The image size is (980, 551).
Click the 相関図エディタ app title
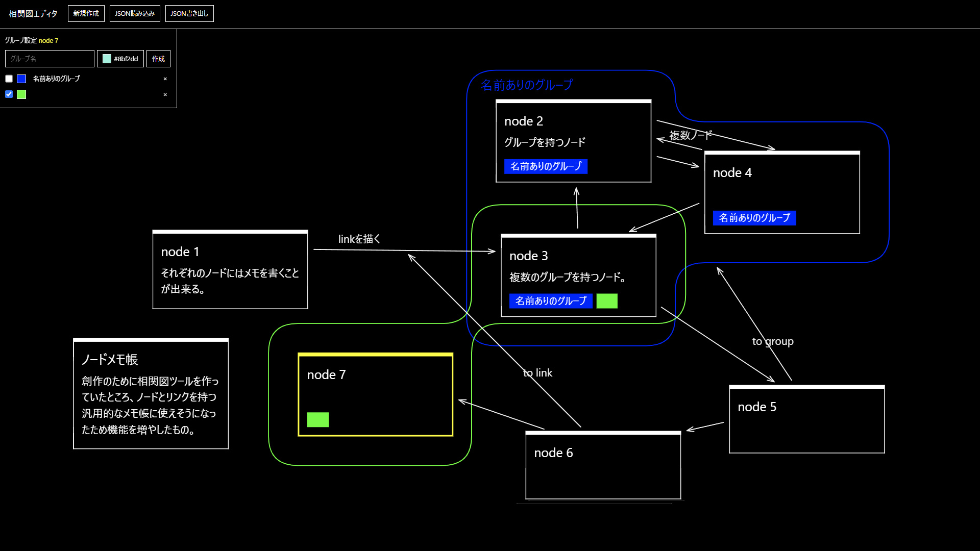(33, 14)
